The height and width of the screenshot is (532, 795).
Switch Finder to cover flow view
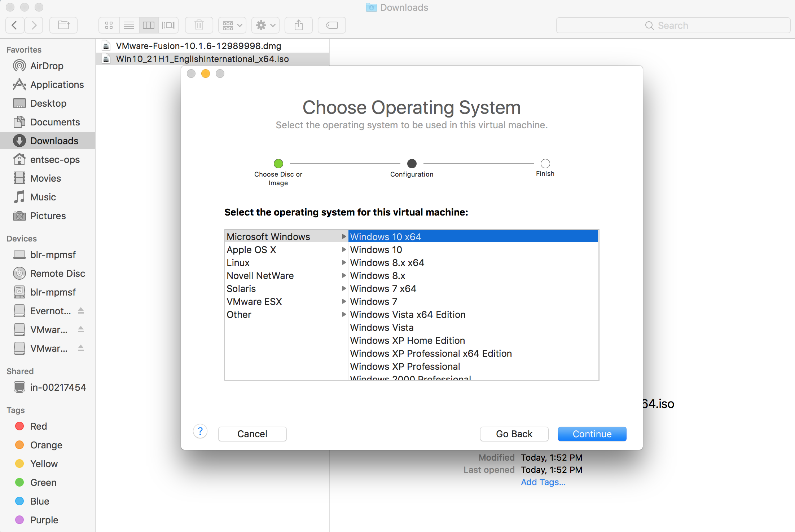coord(168,25)
